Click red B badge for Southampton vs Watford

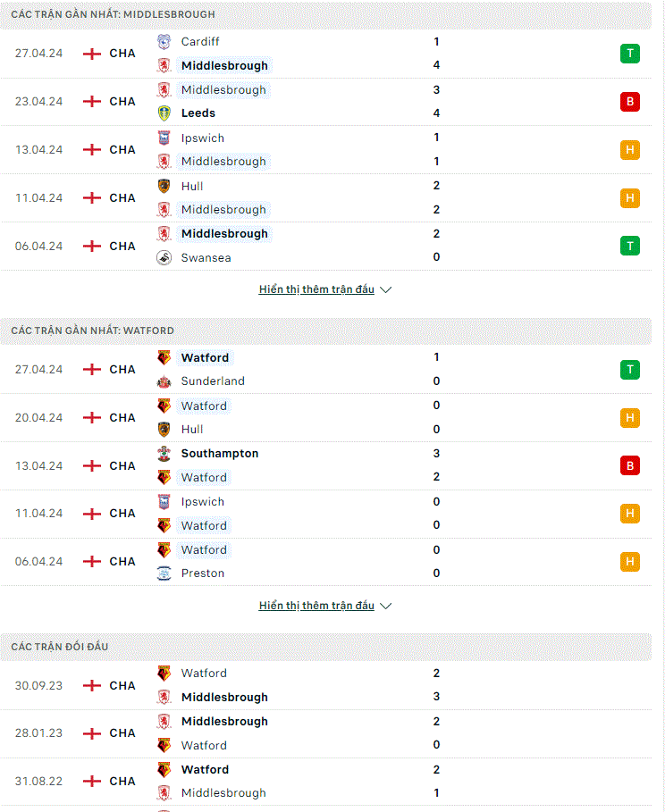(630, 465)
